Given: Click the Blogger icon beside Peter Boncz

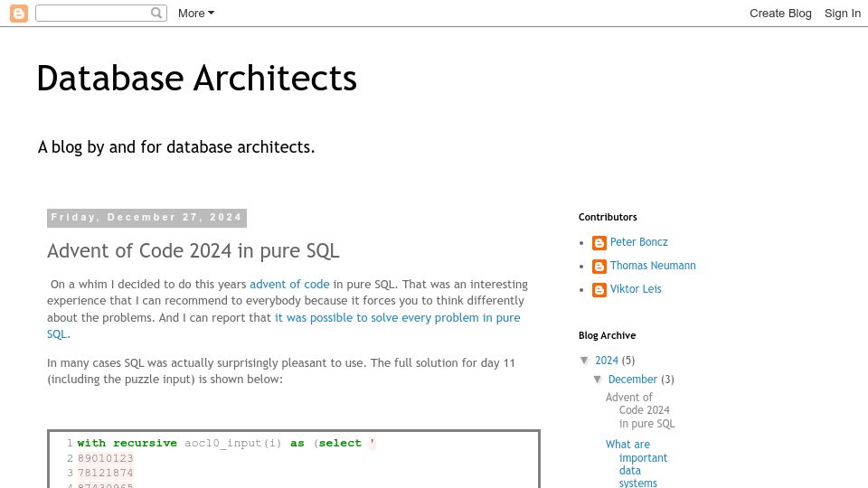Looking at the screenshot, I should pos(599,243).
